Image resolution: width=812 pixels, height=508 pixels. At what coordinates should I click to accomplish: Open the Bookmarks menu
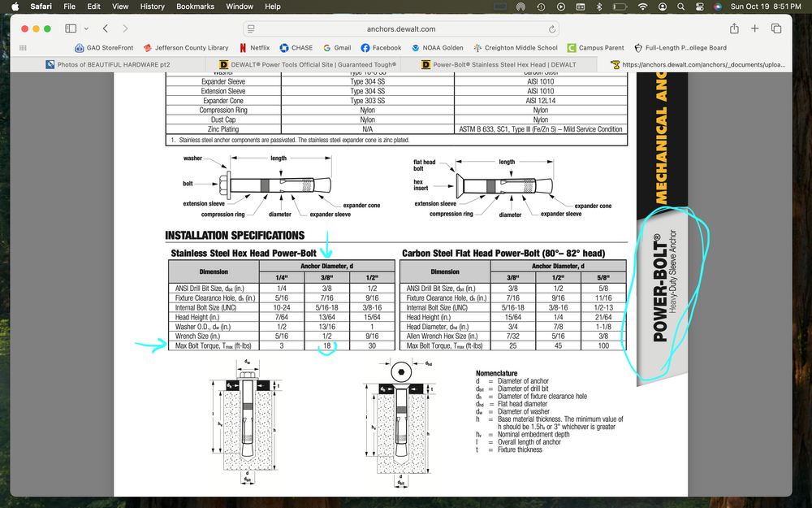(195, 7)
